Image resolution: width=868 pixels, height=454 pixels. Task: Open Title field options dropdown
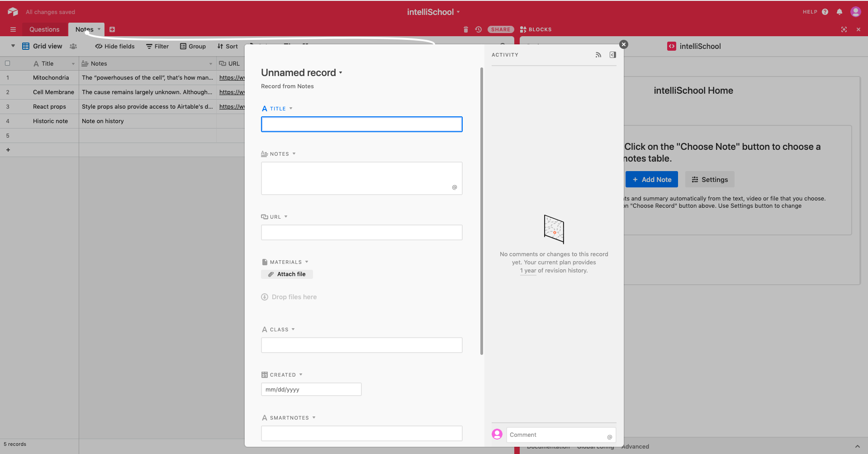(x=291, y=109)
